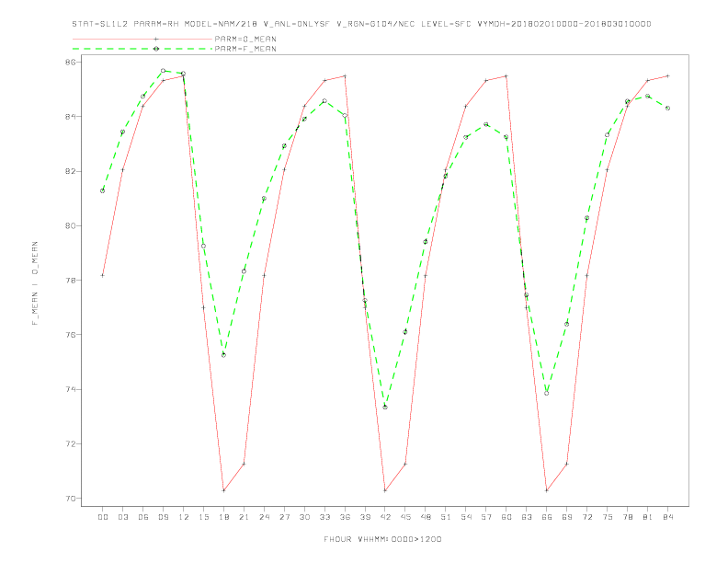Image resolution: width=728 pixels, height=563 pixels.
Task: Click x-axis tick label 63
Action: 527,517
